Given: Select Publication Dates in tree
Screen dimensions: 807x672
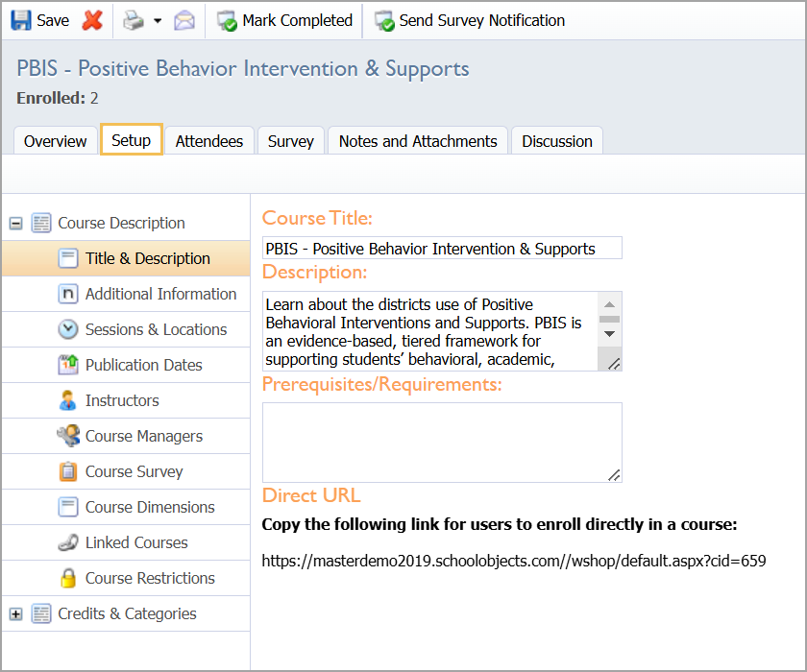Looking at the screenshot, I should pyautogui.click(x=126, y=365).
